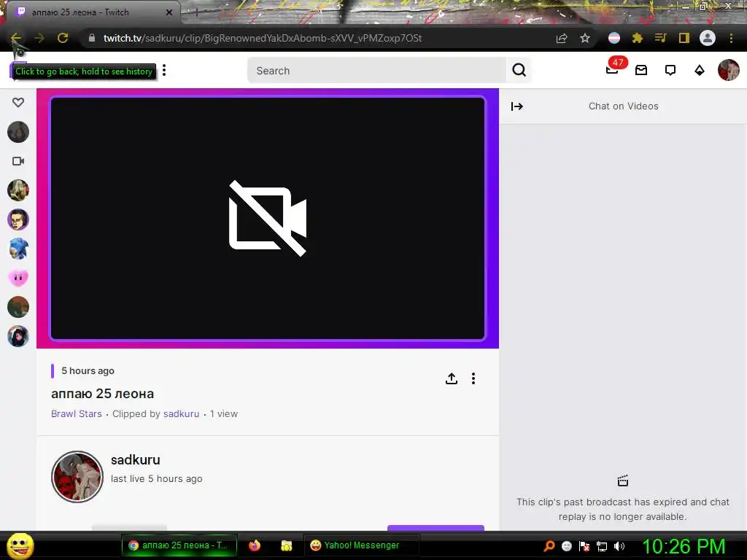Click the striped extension icon in toolbar
Viewport: 747px width, 560px height.
pyautogui.click(x=614, y=38)
